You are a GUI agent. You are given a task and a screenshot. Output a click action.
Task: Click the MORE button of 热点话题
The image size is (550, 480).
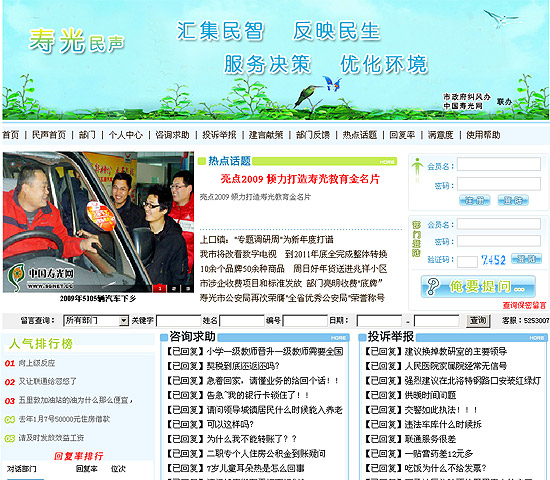click(x=387, y=162)
